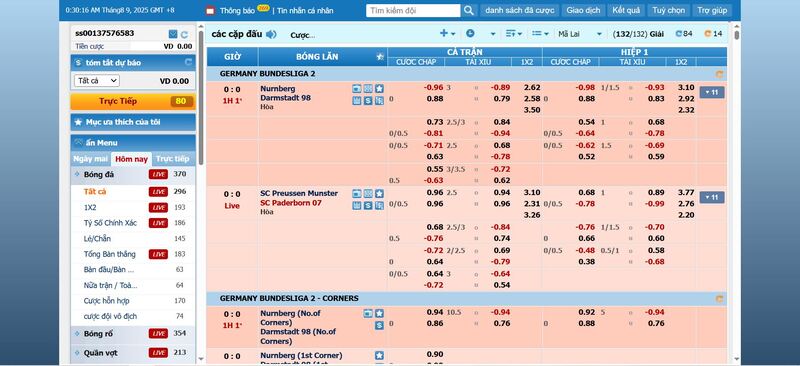Open the plus dropdown in the match toolbar
The image size is (800, 366).
(447, 34)
